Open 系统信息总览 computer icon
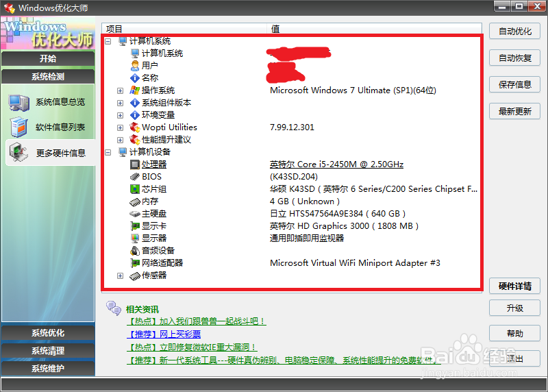The height and width of the screenshot is (392, 548). 19,103
